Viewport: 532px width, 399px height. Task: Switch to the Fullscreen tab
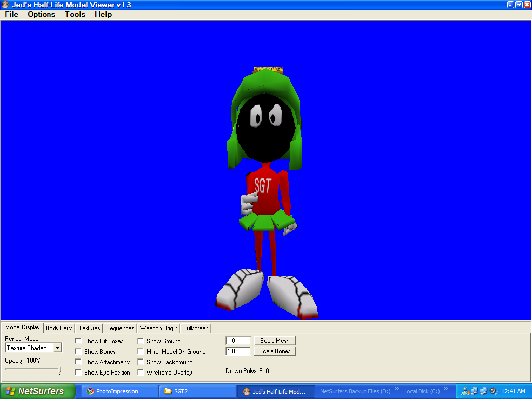click(x=196, y=328)
